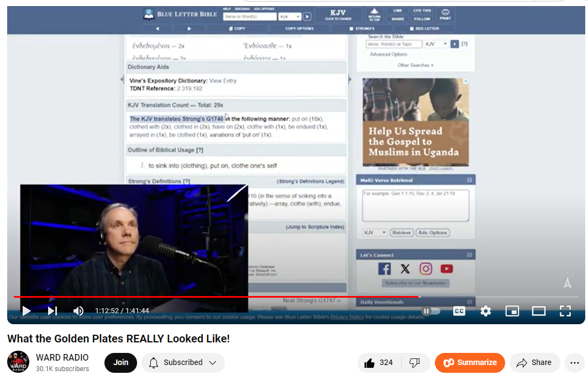Click the KJV version change button
Viewport: 588px width, 375px height.
(338, 15)
